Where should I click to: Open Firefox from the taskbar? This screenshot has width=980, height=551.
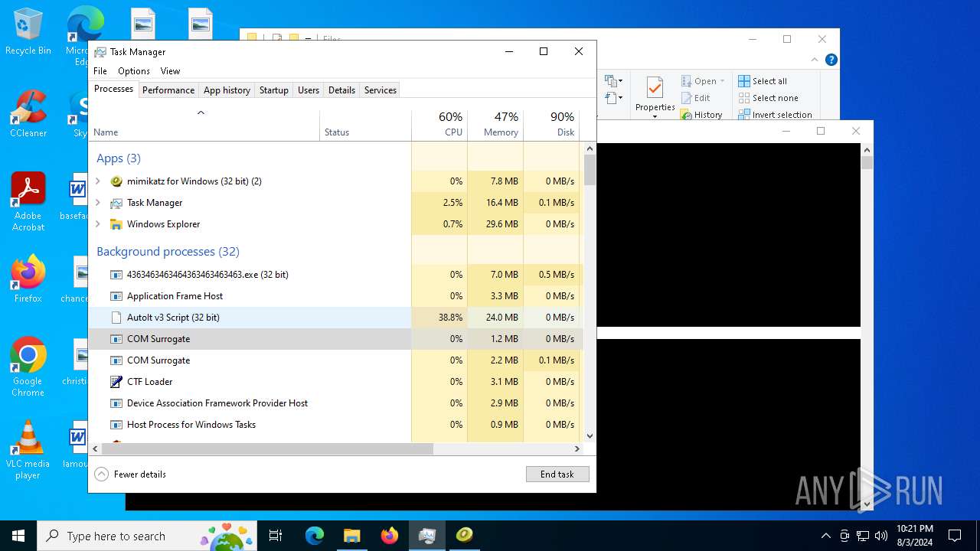point(389,536)
